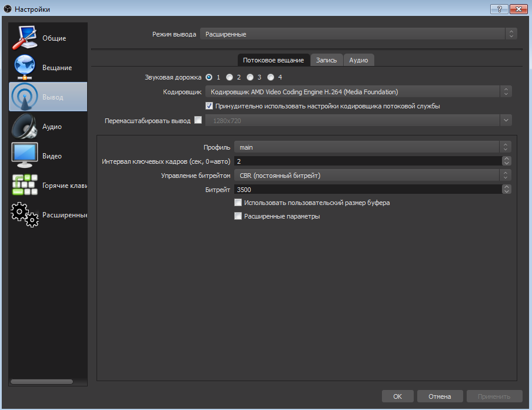
Task: Enable the Перемасштабировать вывод checkbox
Action: pos(198,120)
